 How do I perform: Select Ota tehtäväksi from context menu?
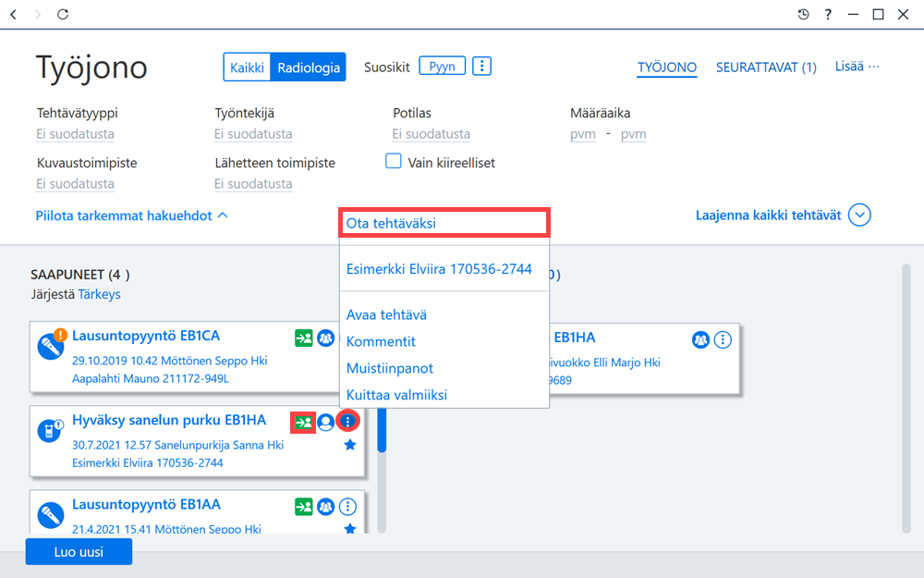444,223
